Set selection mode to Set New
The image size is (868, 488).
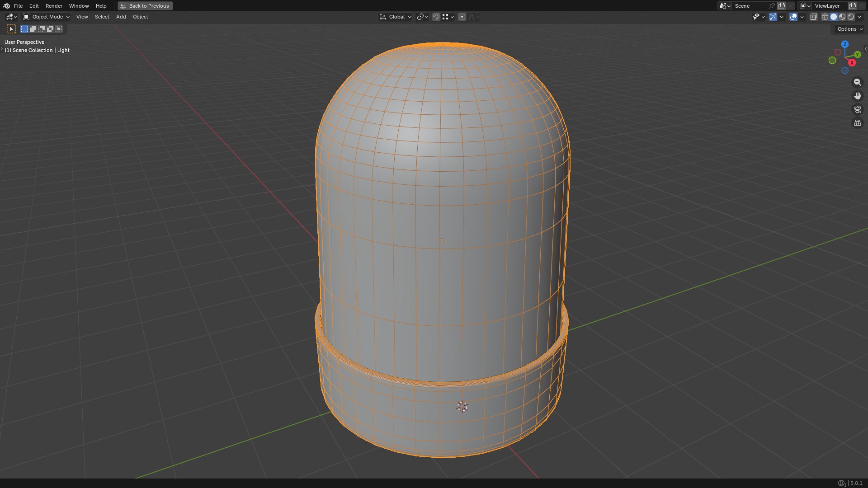(24, 29)
